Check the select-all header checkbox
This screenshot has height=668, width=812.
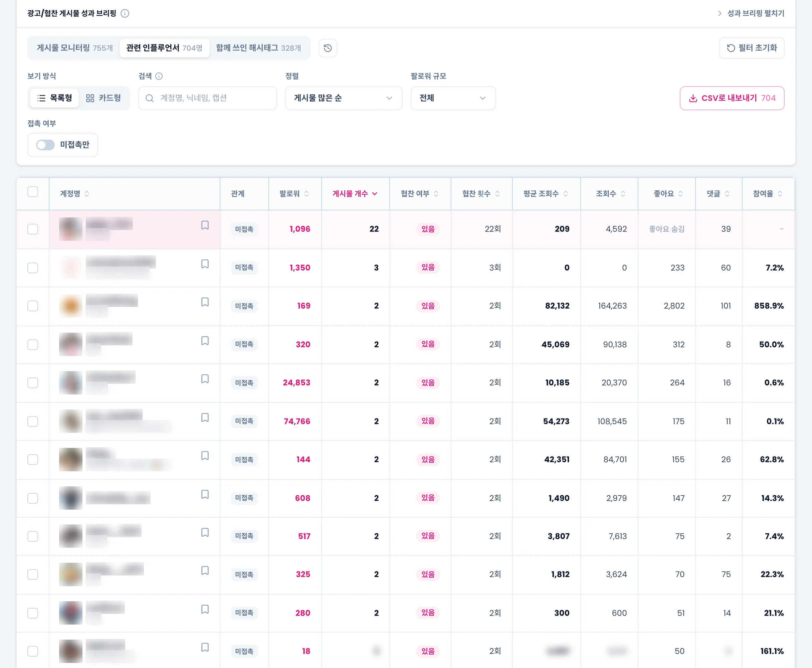33,192
